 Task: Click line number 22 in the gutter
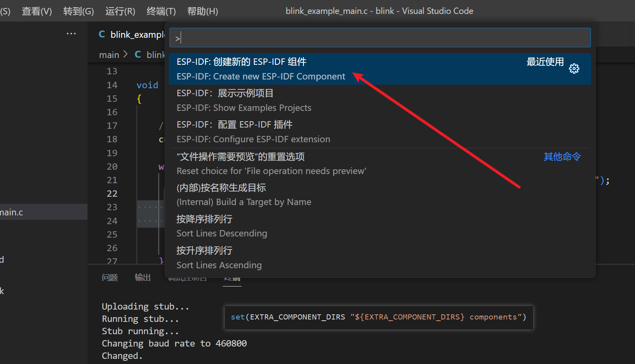tap(112, 194)
